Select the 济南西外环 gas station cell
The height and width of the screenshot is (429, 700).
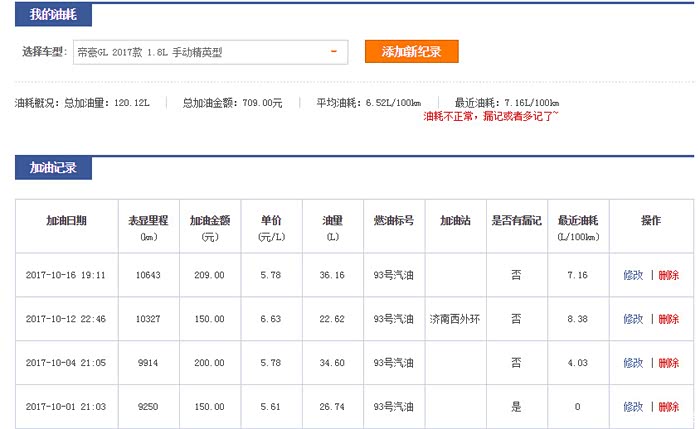tap(453, 319)
